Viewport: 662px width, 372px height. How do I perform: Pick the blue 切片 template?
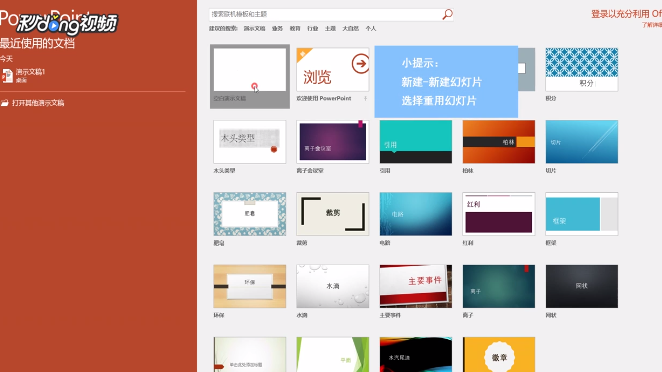coord(581,142)
